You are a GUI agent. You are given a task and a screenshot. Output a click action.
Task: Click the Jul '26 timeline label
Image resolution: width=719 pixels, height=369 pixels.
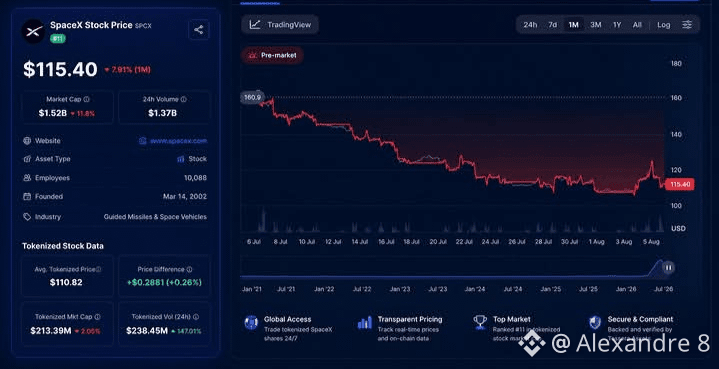coord(663,289)
